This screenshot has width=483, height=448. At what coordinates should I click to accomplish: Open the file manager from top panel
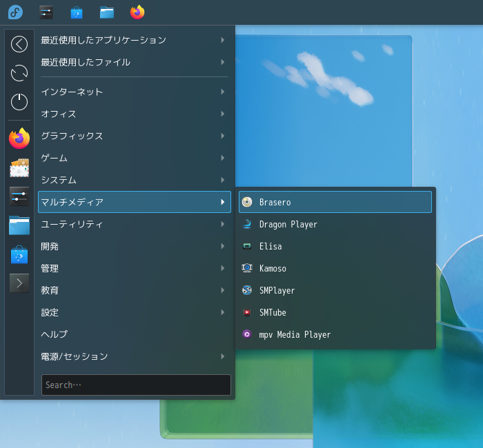pos(107,12)
